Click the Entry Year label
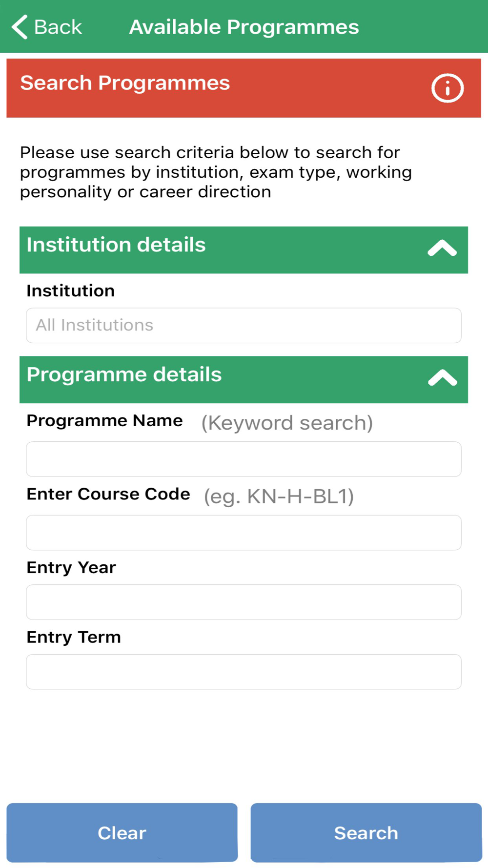Screen dimensions: 488x868 coord(71,568)
